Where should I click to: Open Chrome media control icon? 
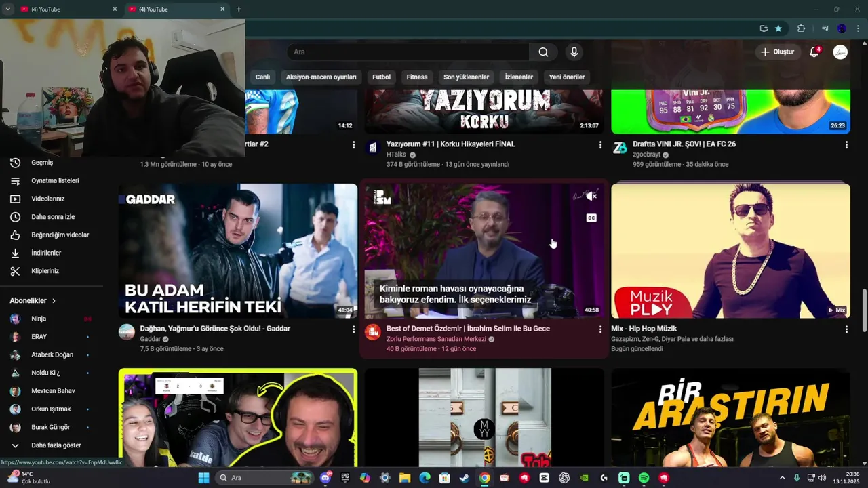pyautogui.click(x=825, y=28)
